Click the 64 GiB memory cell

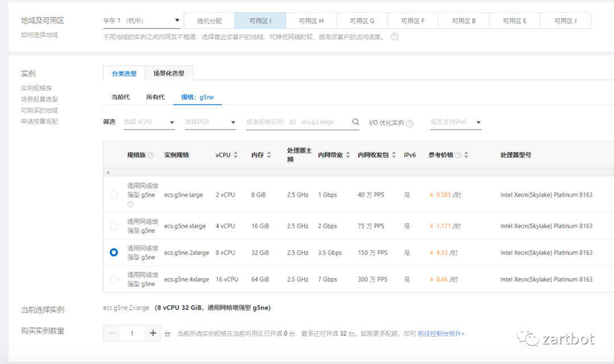click(x=260, y=279)
